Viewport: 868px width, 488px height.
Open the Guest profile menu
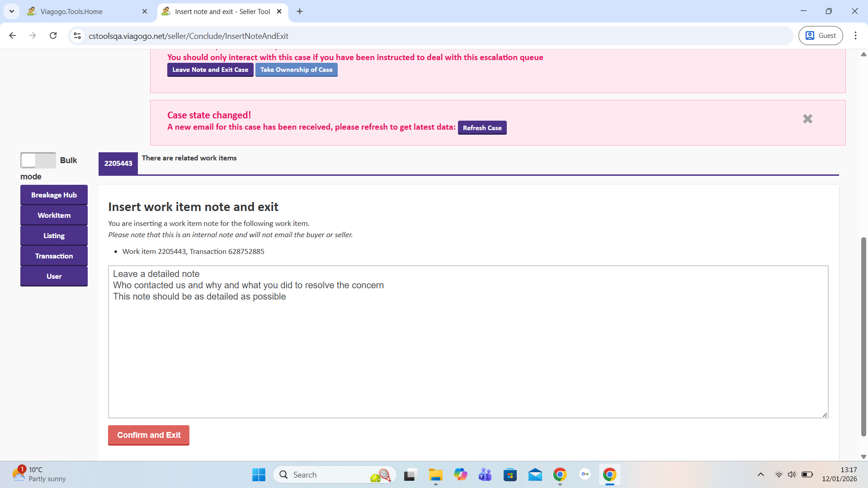821,36
